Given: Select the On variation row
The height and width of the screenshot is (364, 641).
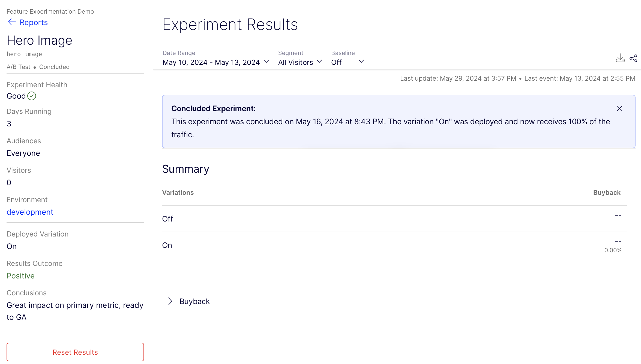Looking at the screenshot, I should (x=167, y=245).
